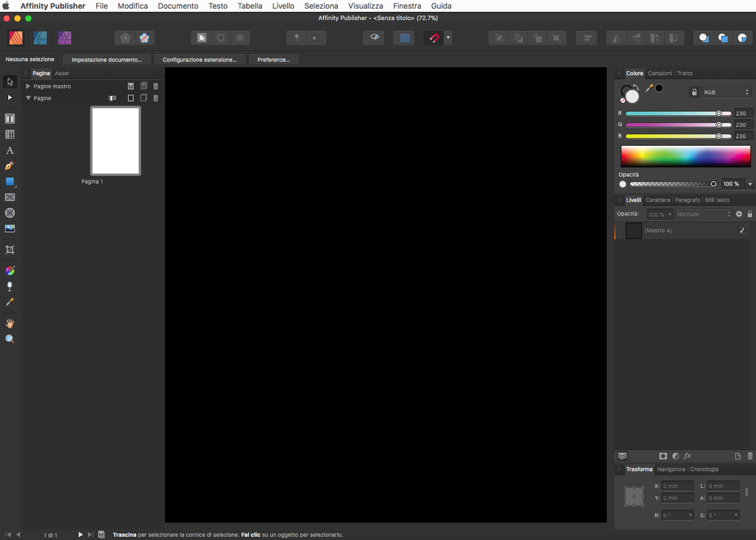Click Configurazione estensione button
The width and height of the screenshot is (756, 540).
click(199, 59)
